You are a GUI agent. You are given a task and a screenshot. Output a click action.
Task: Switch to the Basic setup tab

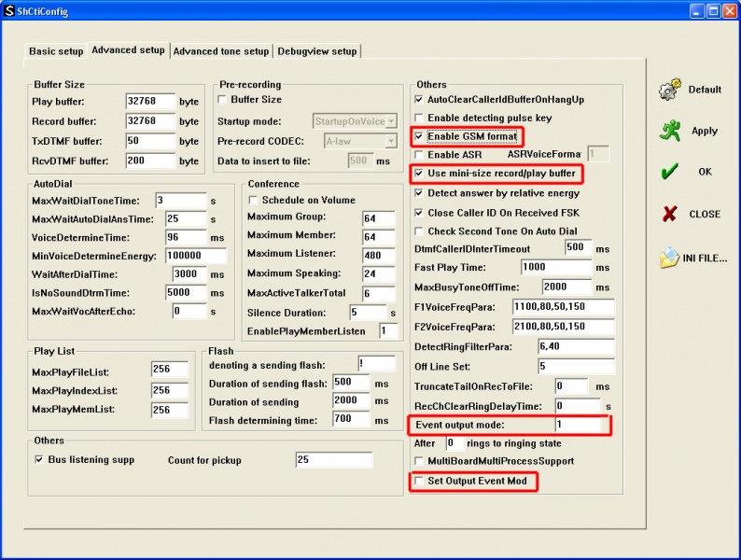(x=56, y=51)
